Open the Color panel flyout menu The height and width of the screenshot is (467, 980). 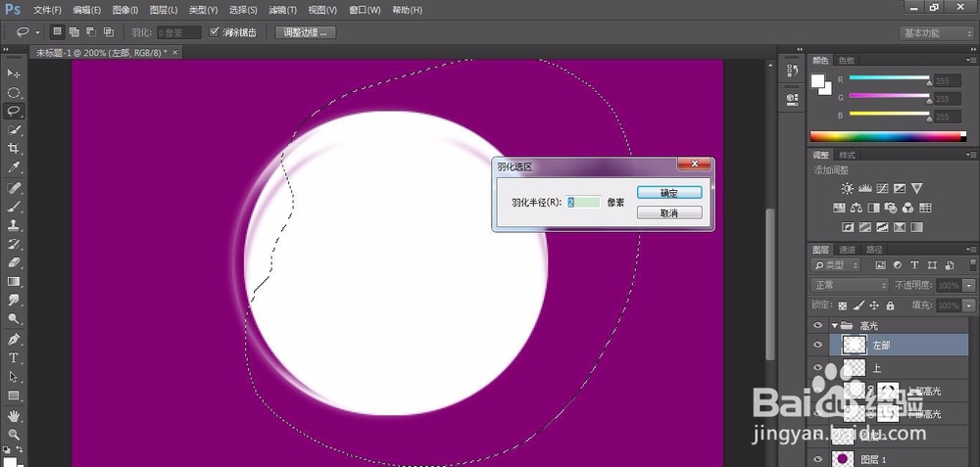tap(971, 61)
